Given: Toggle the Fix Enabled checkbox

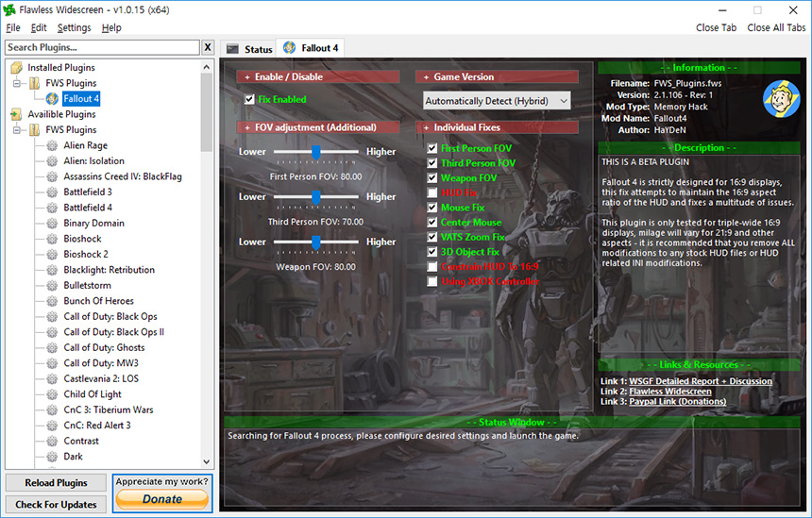Looking at the screenshot, I should [249, 99].
